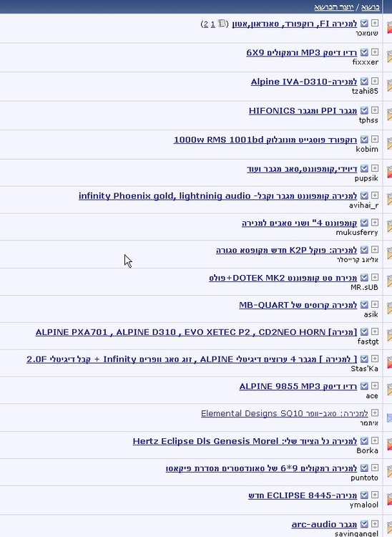Click the checkmark icon in pupsik's thread row
This screenshot has width=392, height=537.
[364, 169]
